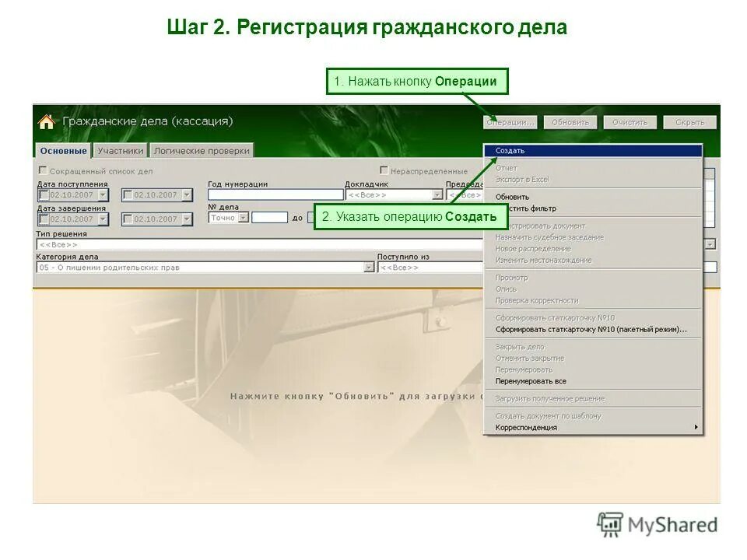Open the Поступило из dropdown
Image resolution: width=747 pixels, height=560 pixels.
point(430,268)
